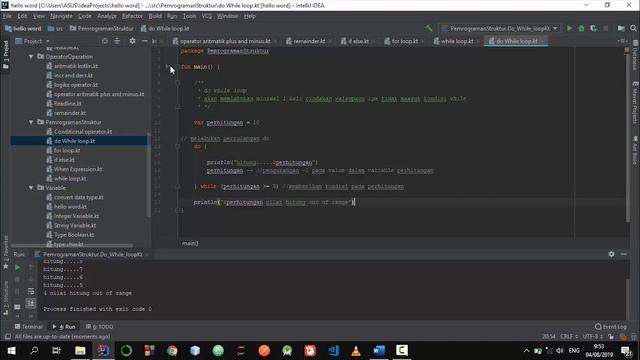Open the action center notifications
The height and width of the screenshot is (360, 640).
coord(626,351)
